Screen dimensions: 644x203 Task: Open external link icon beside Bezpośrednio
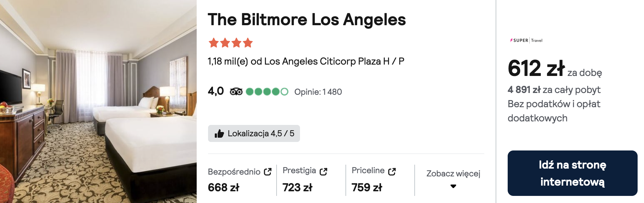click(268, 172)
